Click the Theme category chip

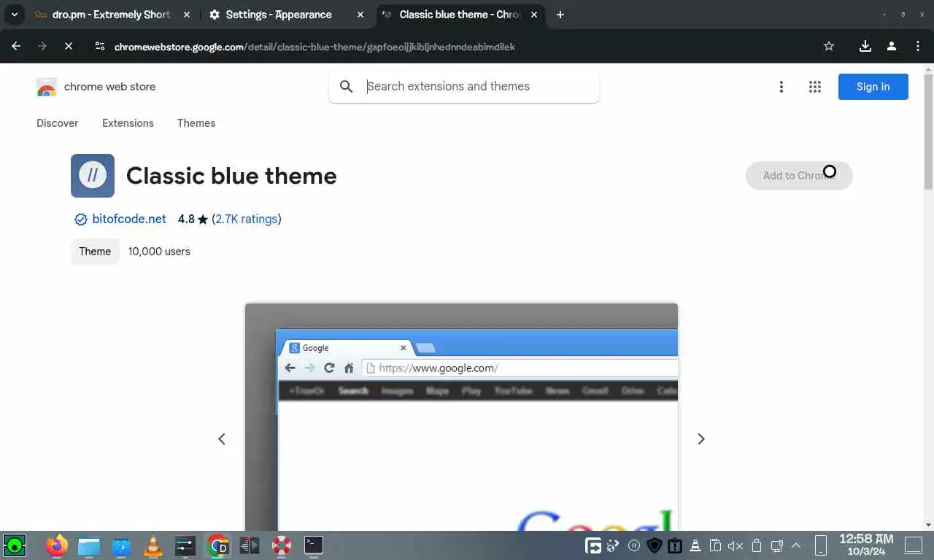[95, 252]
